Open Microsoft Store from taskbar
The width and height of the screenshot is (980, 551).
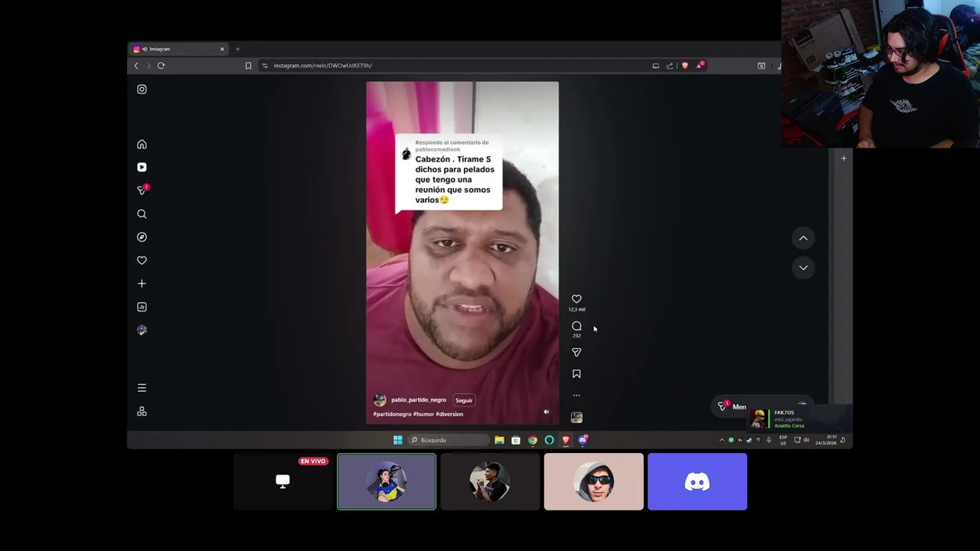click(516, 440)
